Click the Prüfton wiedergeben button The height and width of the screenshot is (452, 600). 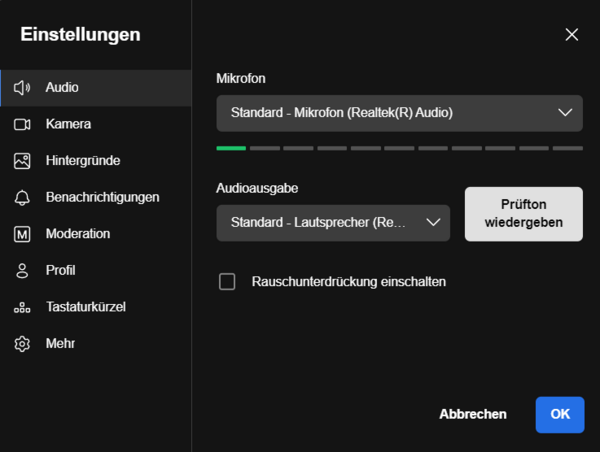click(x=523, y=214)
